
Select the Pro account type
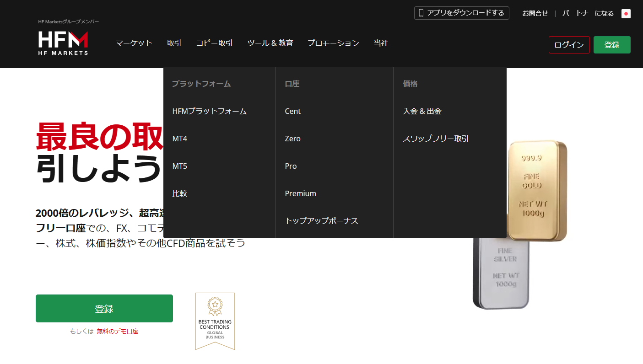click(x=291, y=166)
